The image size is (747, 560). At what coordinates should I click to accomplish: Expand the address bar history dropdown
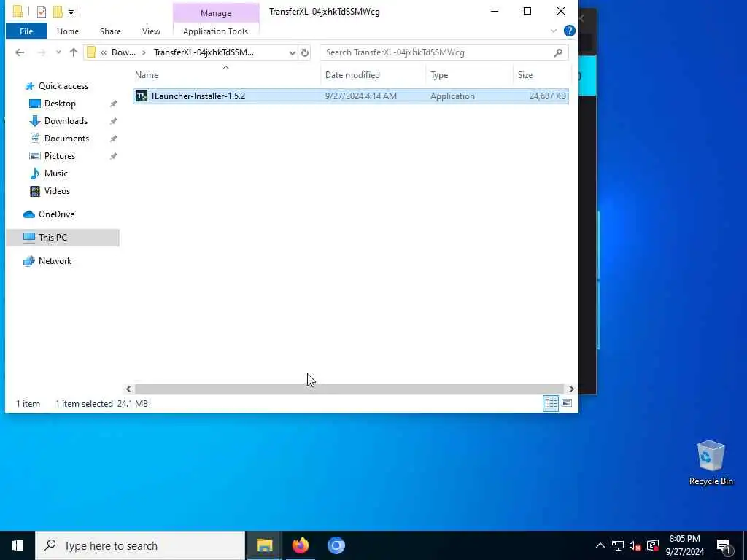coord(292,52)
